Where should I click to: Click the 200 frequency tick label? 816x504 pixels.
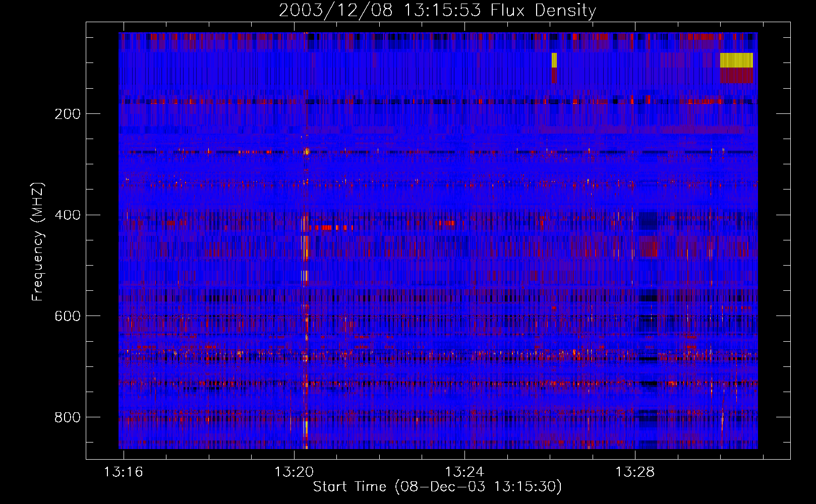click(x=68, y=114)
